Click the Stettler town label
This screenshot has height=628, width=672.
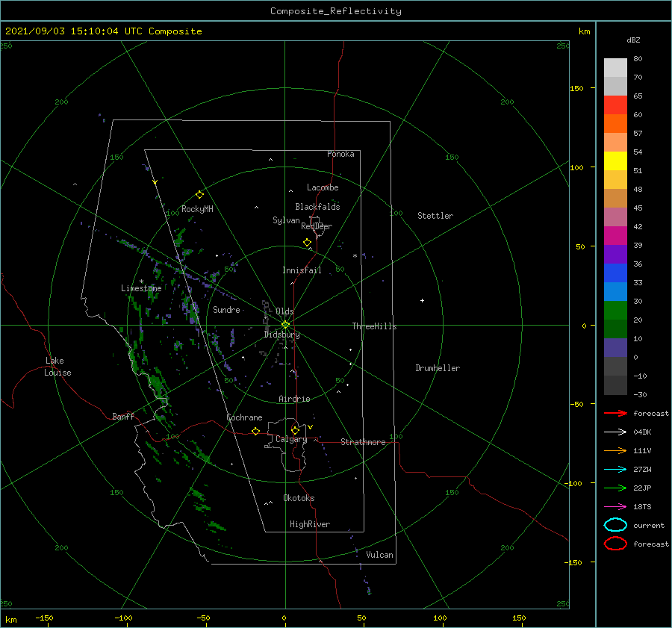(x=435, y=216)
